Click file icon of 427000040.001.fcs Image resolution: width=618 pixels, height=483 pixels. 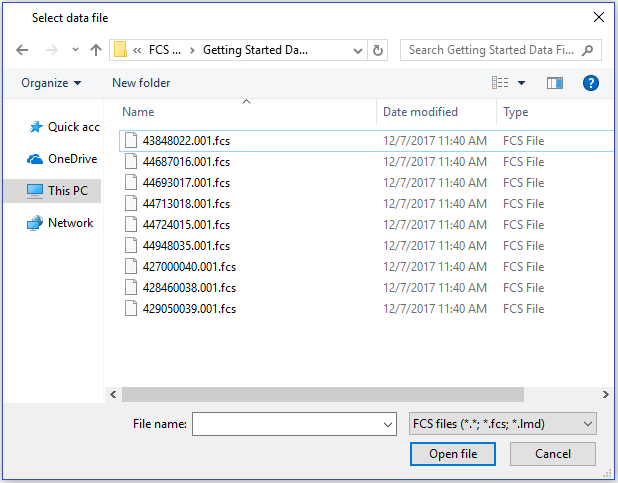click(131, 266)
